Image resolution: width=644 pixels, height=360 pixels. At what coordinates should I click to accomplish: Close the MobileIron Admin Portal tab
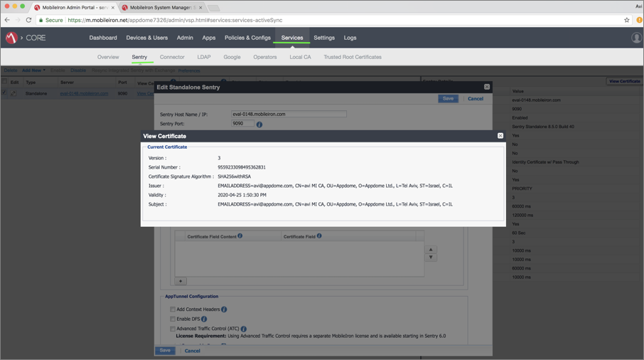113,7
